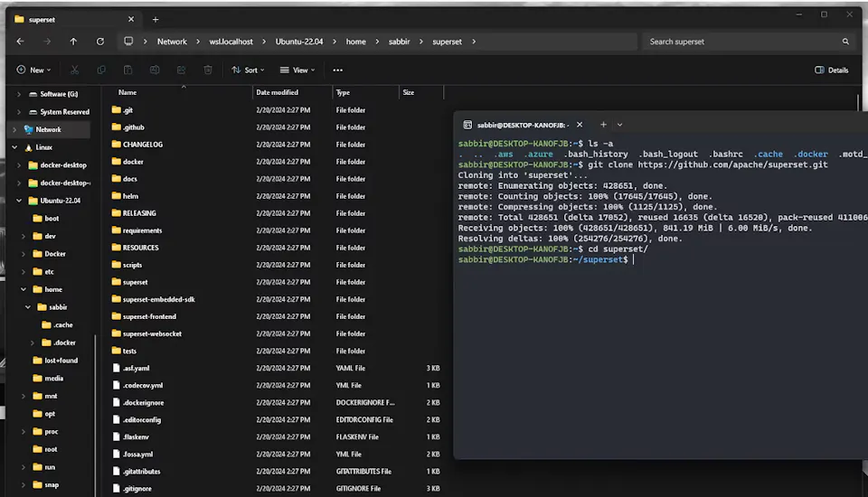Sort by the Date modified column

pyautogui.click(x=277, y=92)
